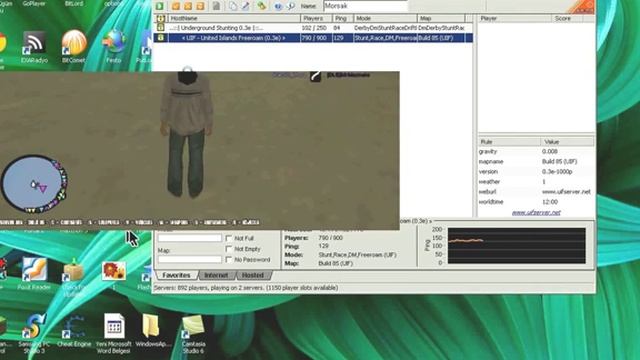Click the first orange Add Server toolbar icon
Image resolution: width=640 pixels, height=360 pixels.
point(176,6)
